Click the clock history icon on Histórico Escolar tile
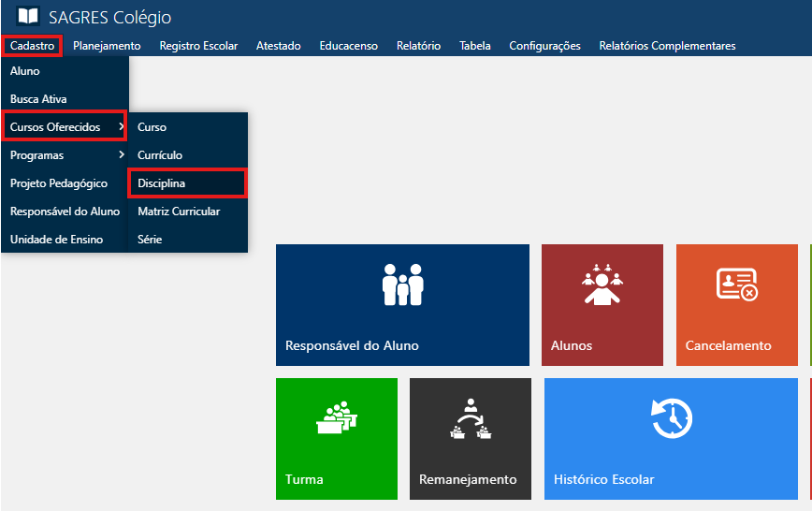This screenshot has width=812, height=511. [x=671, y=417]
